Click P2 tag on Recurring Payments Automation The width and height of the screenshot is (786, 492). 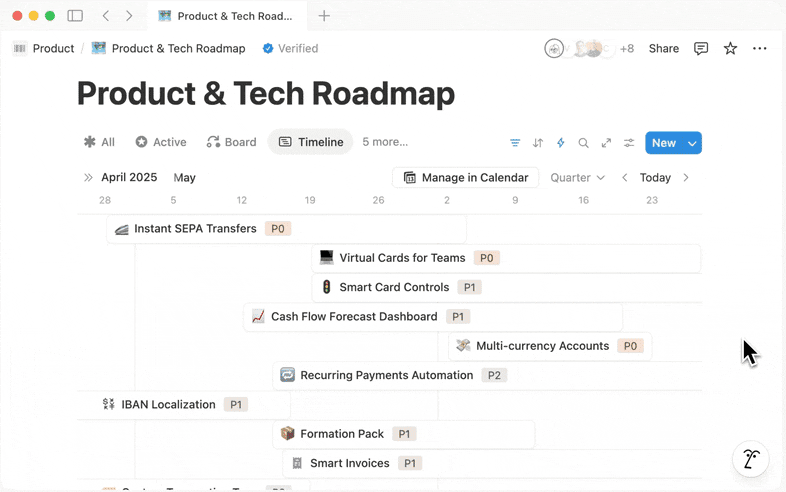coord(494,375)
